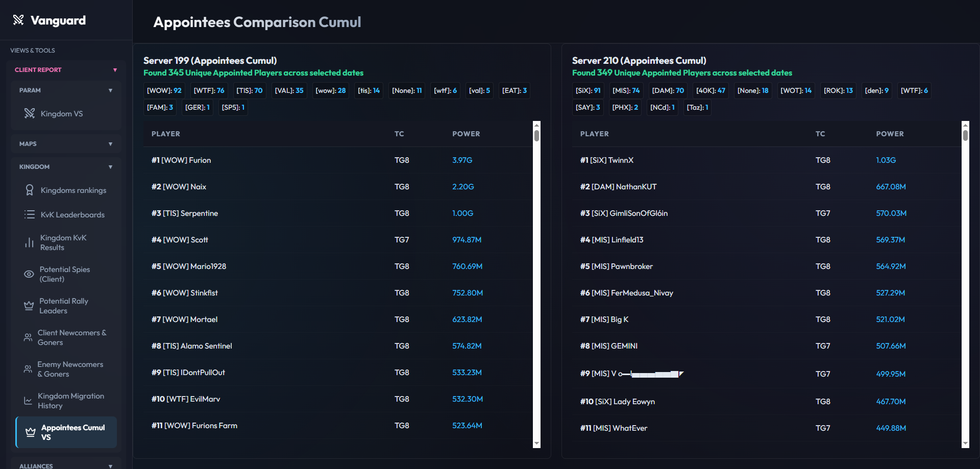
Task: Click Server 210 table scrollbar thumb
Action: pos(965,135)
